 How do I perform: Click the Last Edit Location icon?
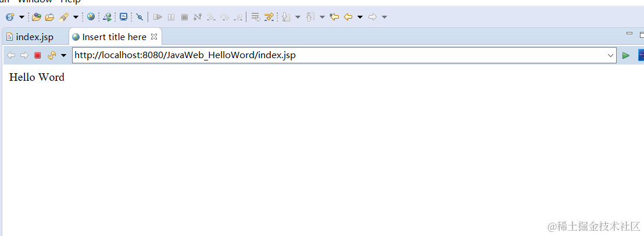coord(334,17)
